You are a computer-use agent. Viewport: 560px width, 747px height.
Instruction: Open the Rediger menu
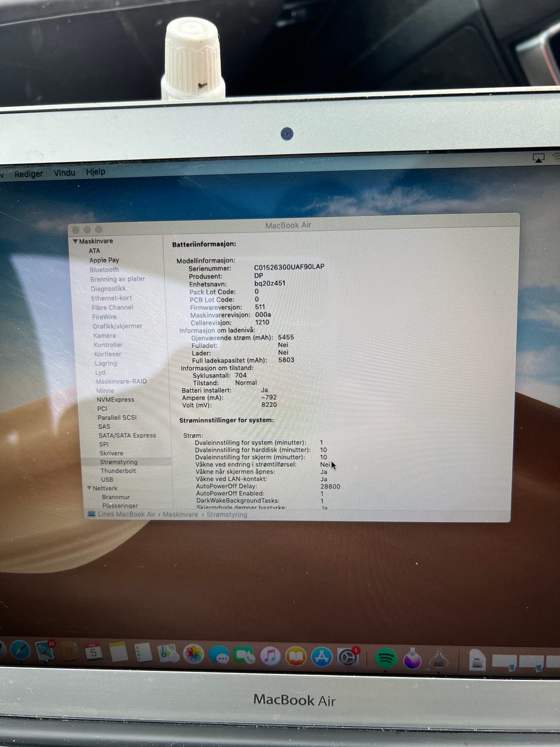(x=29, y=174)
